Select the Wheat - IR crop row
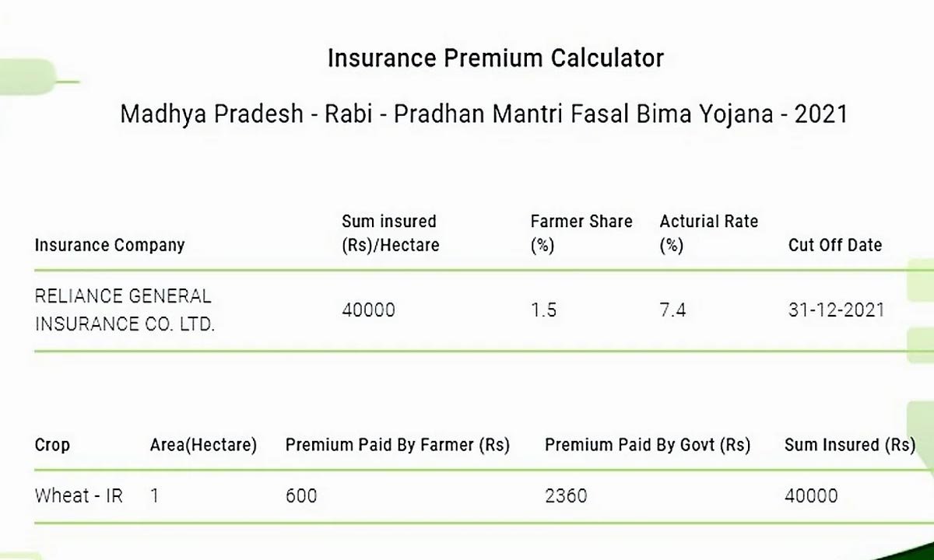Screen dimensions: 934x560 pos(467,495)
